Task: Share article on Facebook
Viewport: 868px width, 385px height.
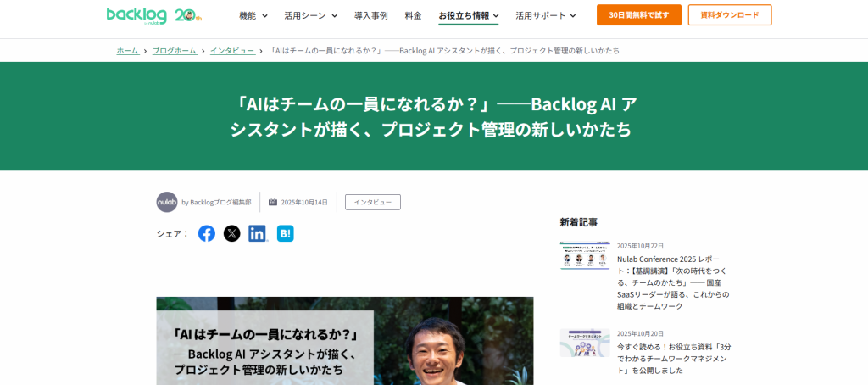Action: pos(207,233)
